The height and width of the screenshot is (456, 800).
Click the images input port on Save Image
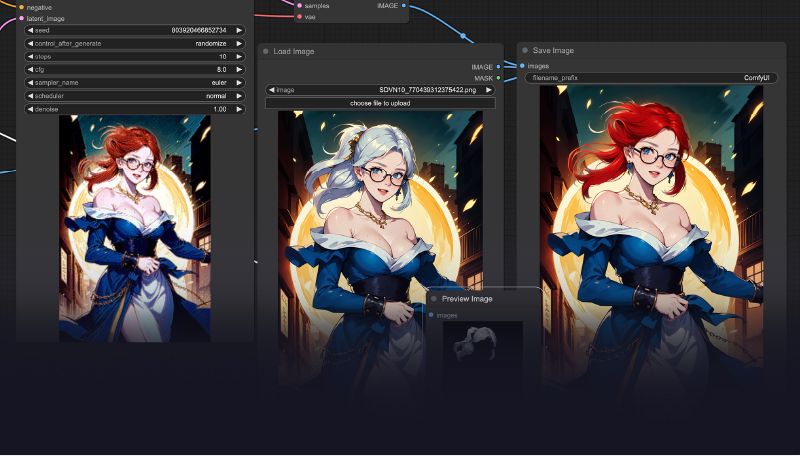(x=522, y=66)
